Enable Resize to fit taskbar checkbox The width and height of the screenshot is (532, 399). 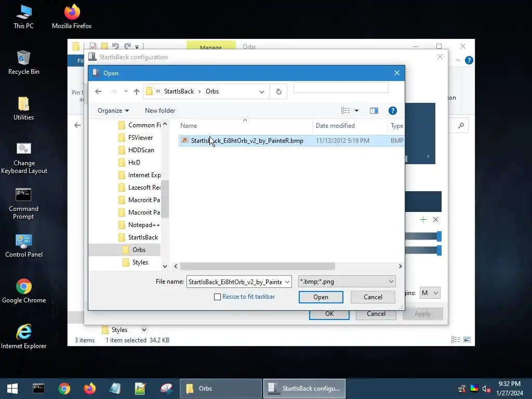(218, 297)
